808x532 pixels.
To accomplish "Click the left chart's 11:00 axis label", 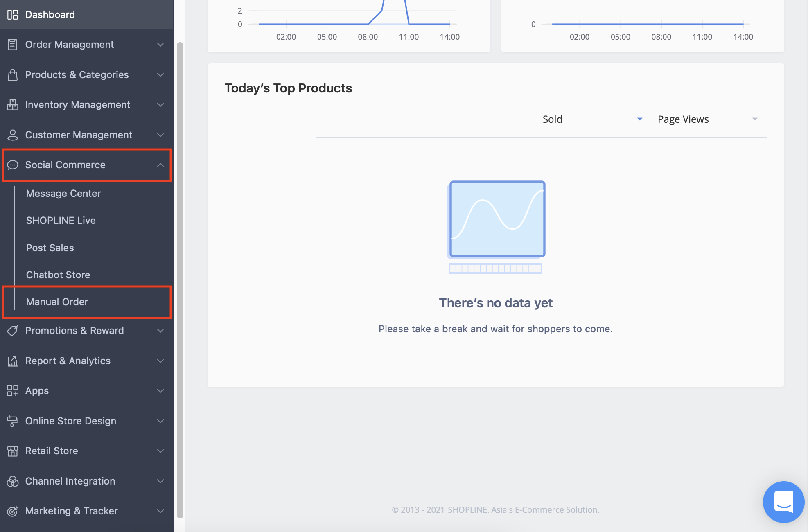I will pyautogui.click(x=409, y=37).
